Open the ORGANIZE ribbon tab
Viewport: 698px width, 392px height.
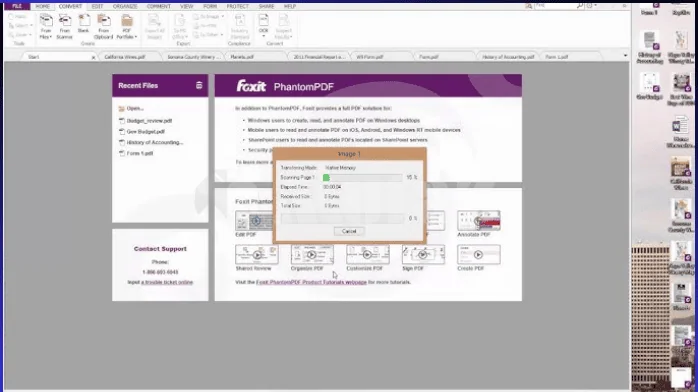(125, 6)
